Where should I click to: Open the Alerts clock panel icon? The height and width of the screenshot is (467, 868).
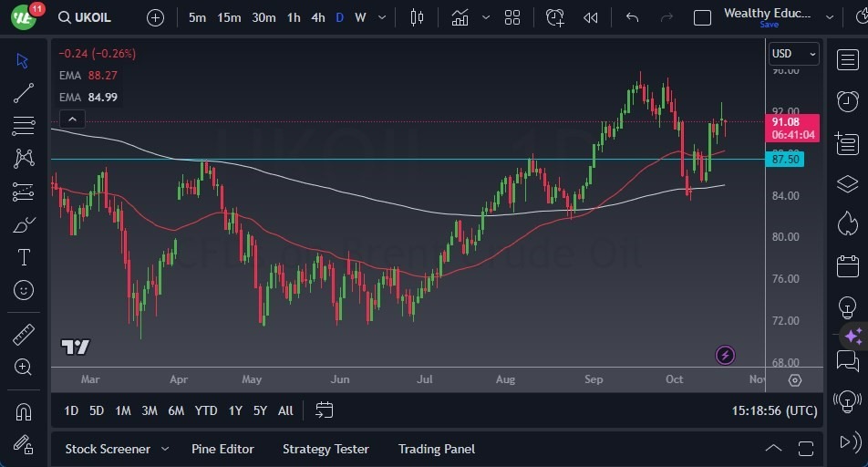(847, 100)
